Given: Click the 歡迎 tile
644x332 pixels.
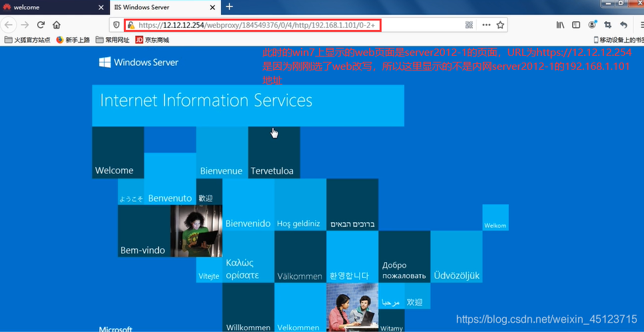Looking at the screenshot, I should point(209,192).
